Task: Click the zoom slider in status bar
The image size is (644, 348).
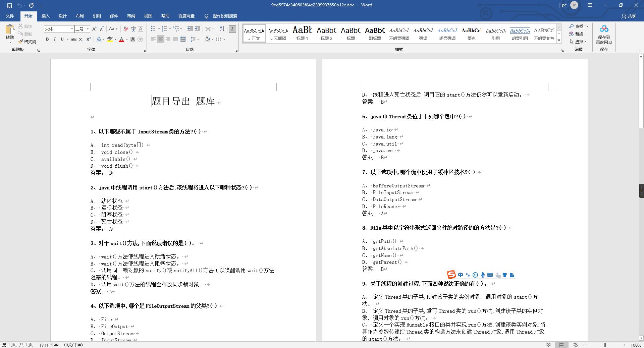Action: 605,345
